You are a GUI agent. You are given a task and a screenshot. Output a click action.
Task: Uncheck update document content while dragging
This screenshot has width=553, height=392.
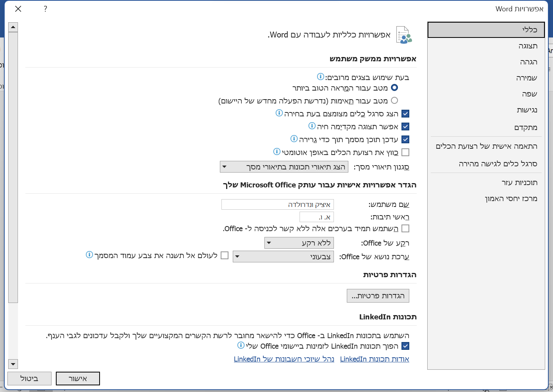[x=405, y=139]
